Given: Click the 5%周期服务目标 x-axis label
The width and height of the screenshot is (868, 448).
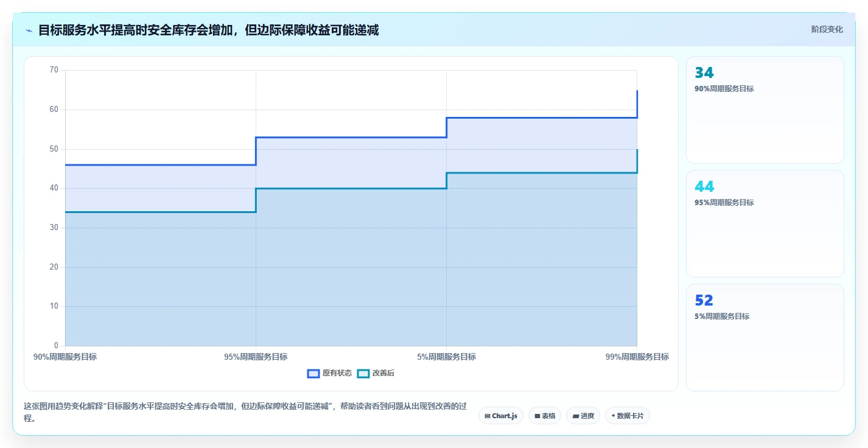Looking at the screenshot, I should [x=446, y=357].
